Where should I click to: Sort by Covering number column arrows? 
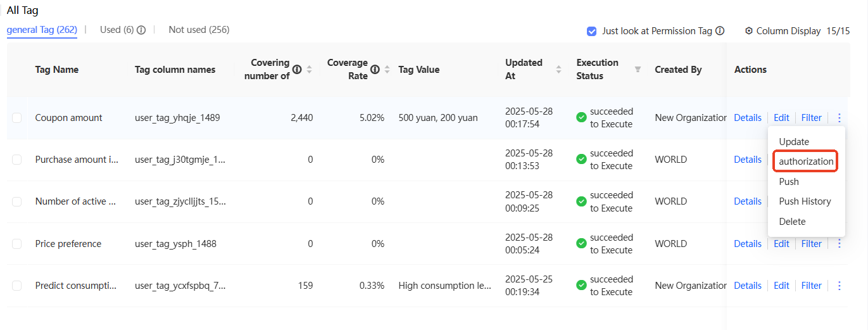(309, 69)
